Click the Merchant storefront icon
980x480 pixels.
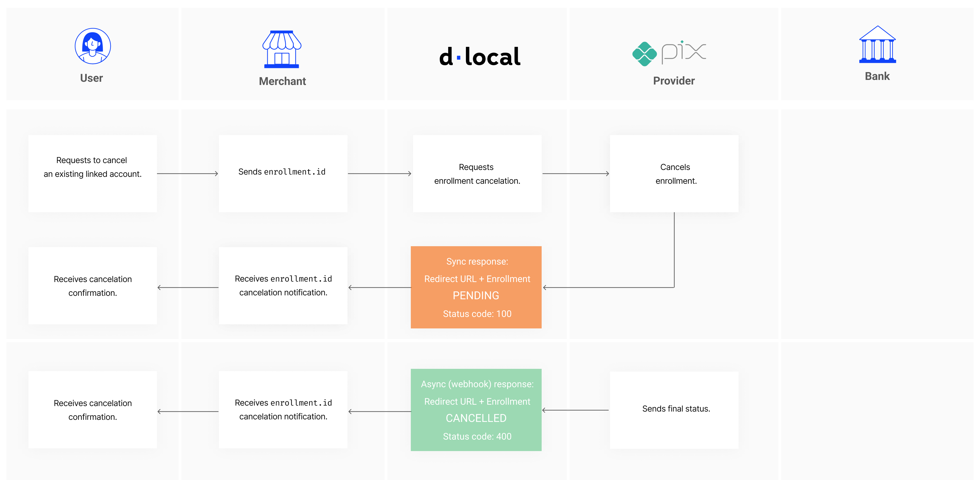coord(282,49)
